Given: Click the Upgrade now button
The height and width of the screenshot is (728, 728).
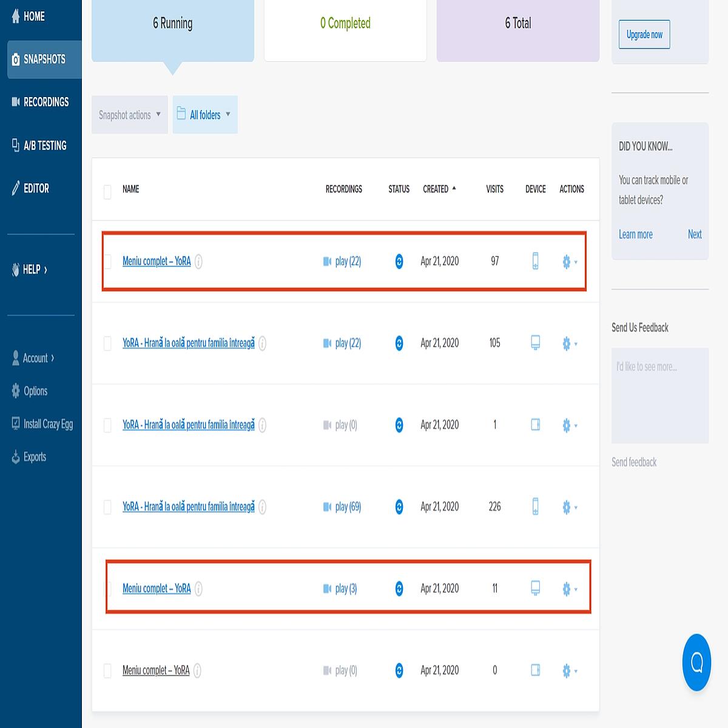Looking at the screenshot, I should (x=644, y=35).
